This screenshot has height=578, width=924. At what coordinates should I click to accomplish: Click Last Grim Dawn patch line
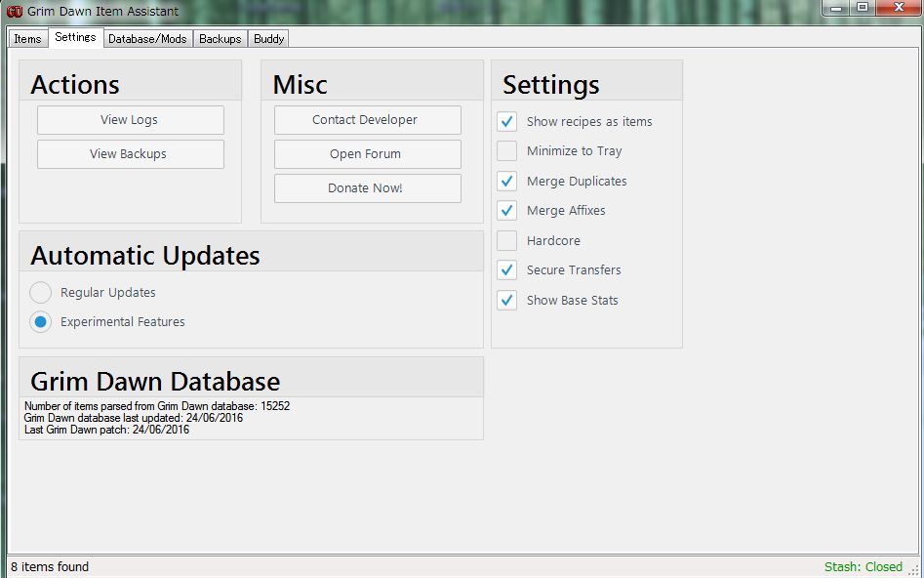coord(106,430)
